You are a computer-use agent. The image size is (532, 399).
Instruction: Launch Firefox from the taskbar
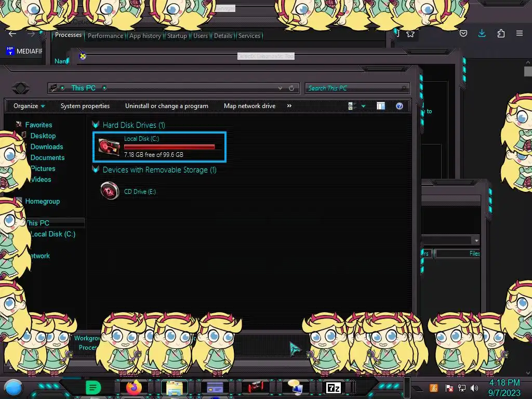[134, 388]
